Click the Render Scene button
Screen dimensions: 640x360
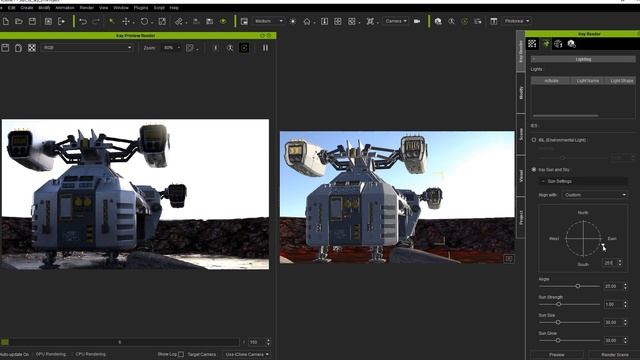click(615, 355)
